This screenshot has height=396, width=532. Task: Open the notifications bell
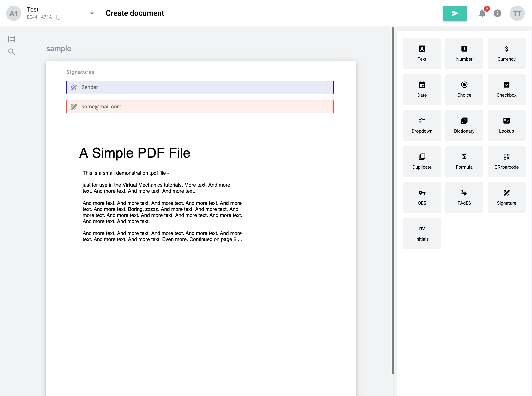pyautogui.click(x=482, y=13)
